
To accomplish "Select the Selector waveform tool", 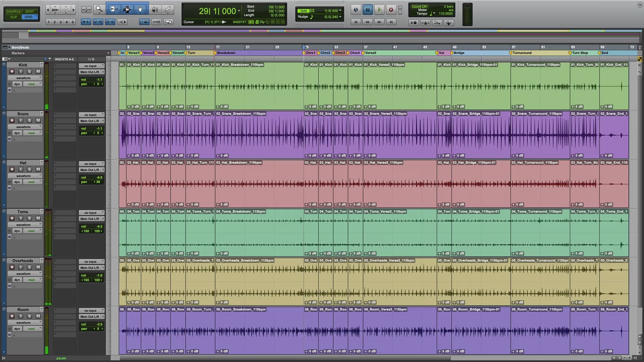I will pyautogui.click(x=127, y=9).
